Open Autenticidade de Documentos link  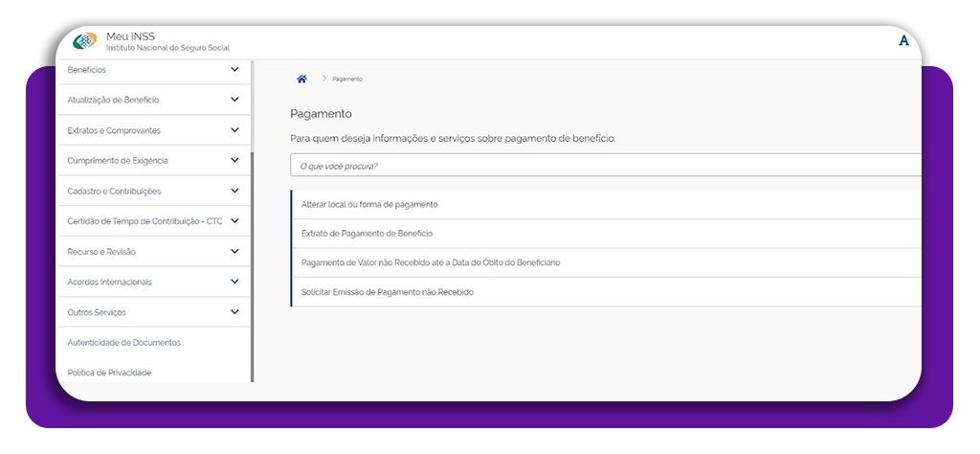point(123,343)
